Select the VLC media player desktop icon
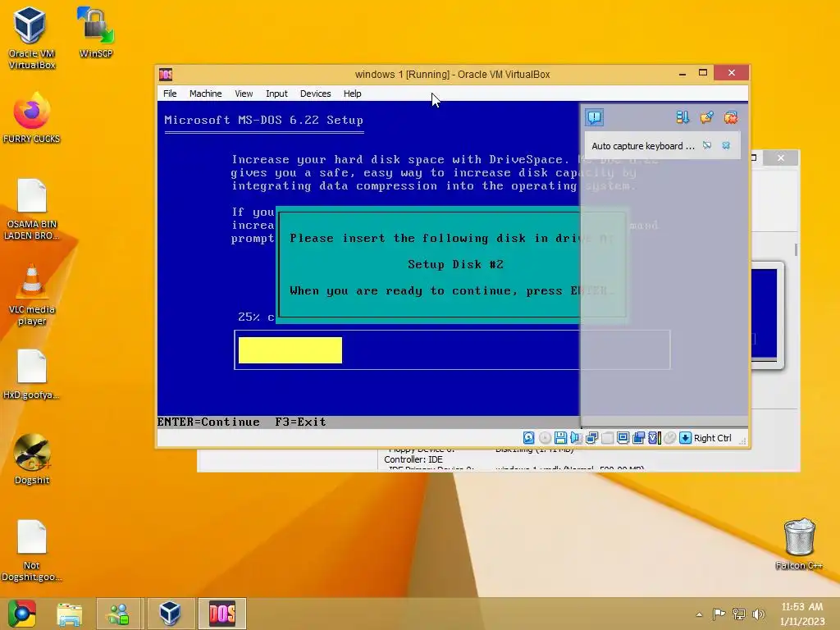Viewport: 840px width, 630px height. coord(32,294)
